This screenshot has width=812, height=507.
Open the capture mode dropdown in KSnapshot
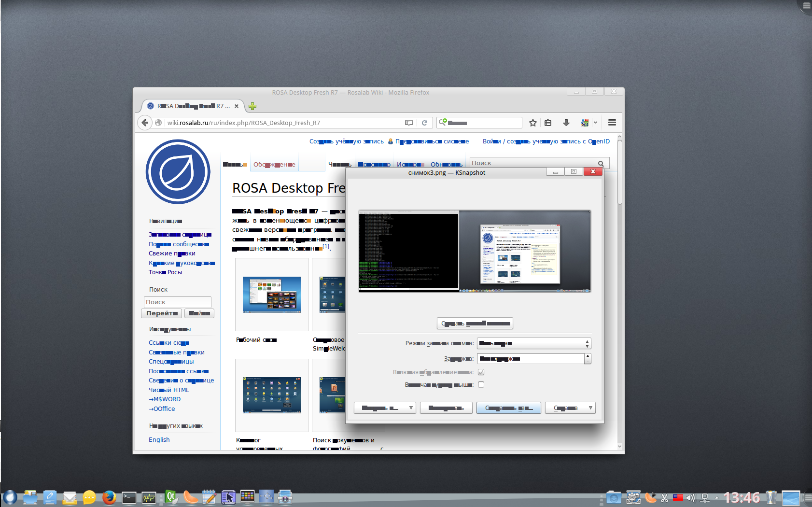point(533,343)
